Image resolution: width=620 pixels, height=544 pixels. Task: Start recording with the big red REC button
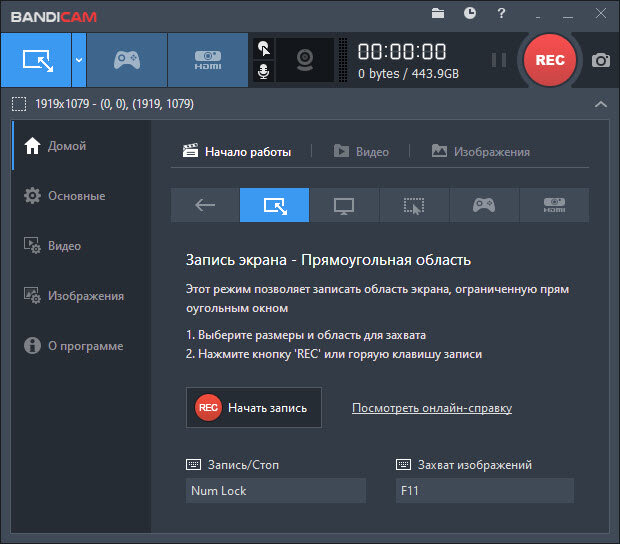[x=550, y=60]
